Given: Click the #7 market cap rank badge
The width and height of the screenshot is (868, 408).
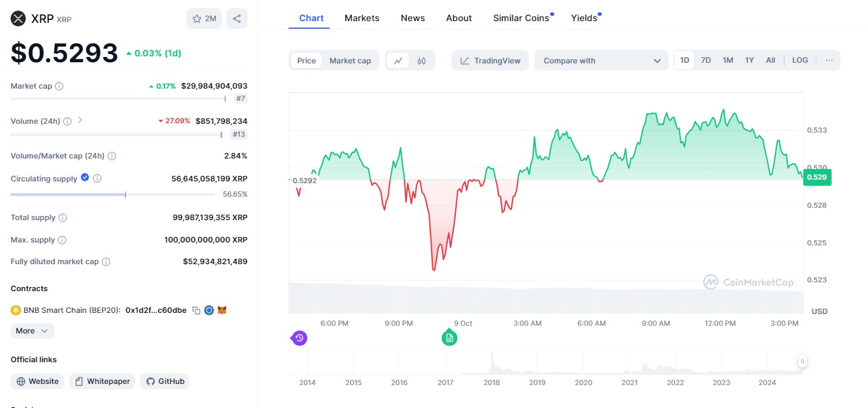Looking at the screenshot, I should click(240, 99).
